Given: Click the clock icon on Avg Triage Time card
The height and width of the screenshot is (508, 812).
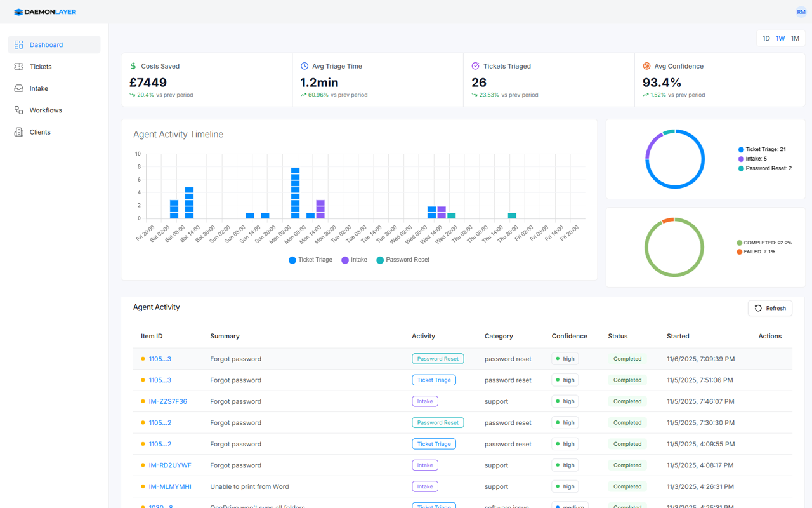Looking at the screenshot, I should [x=304, y=65].
